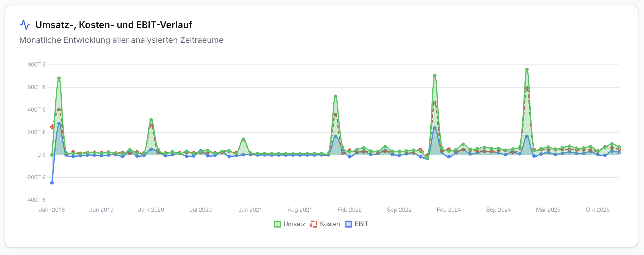644x255 pixels.
Task: Select the highest green Umsatz peak data point
Action: 527,69
